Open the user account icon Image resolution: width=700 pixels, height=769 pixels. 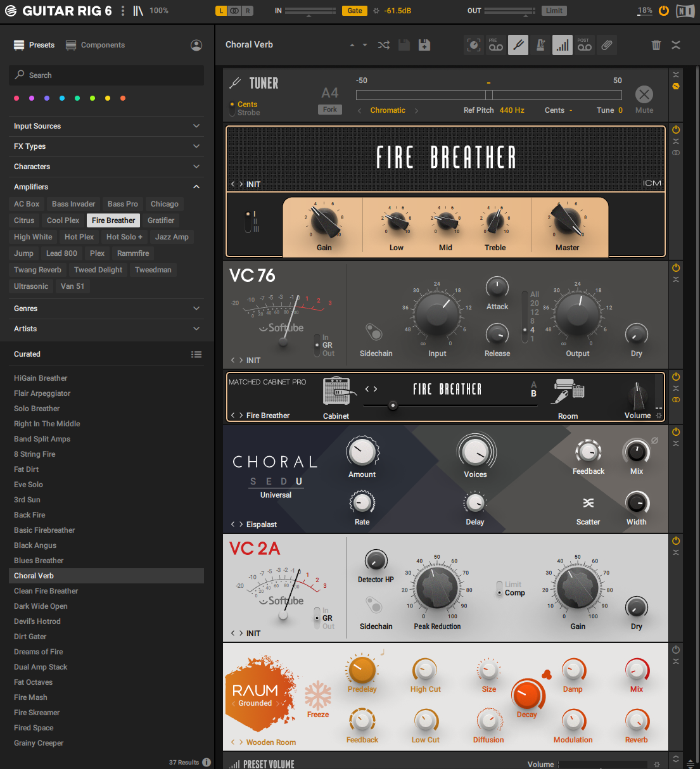pos(196,45)
